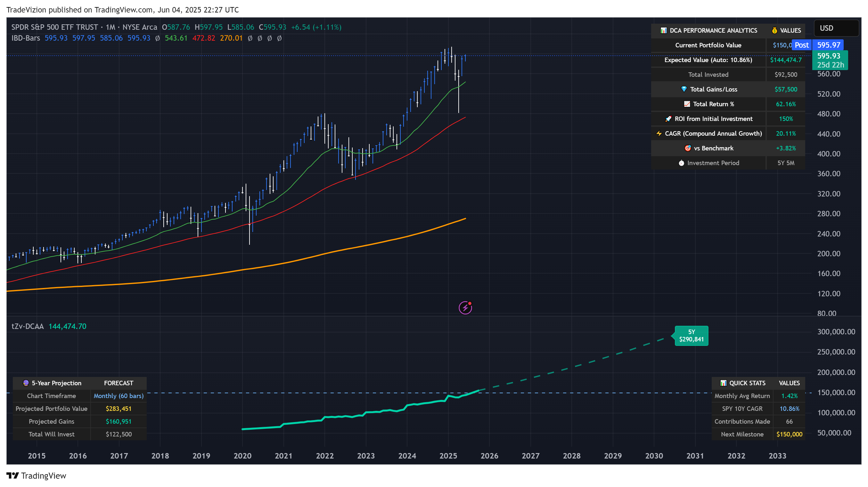The height and width of the screenshot is (487, 868).
Task: Click the FORECAST column header
Action: click(119, 383)
